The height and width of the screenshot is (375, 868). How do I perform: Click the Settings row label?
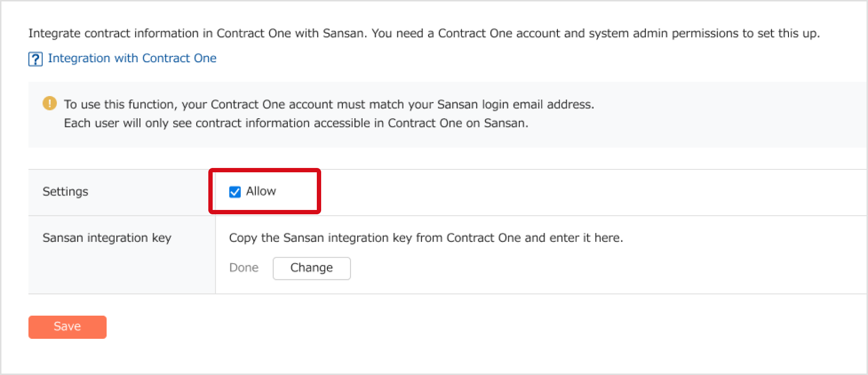[65, 192]
